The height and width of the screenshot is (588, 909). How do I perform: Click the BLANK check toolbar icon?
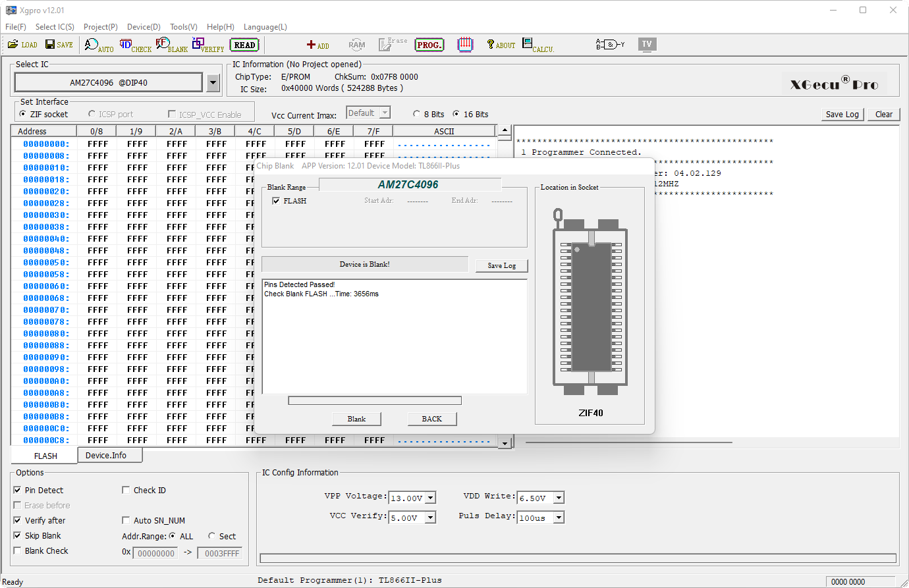pyautogui.click(x=171, y=45)
